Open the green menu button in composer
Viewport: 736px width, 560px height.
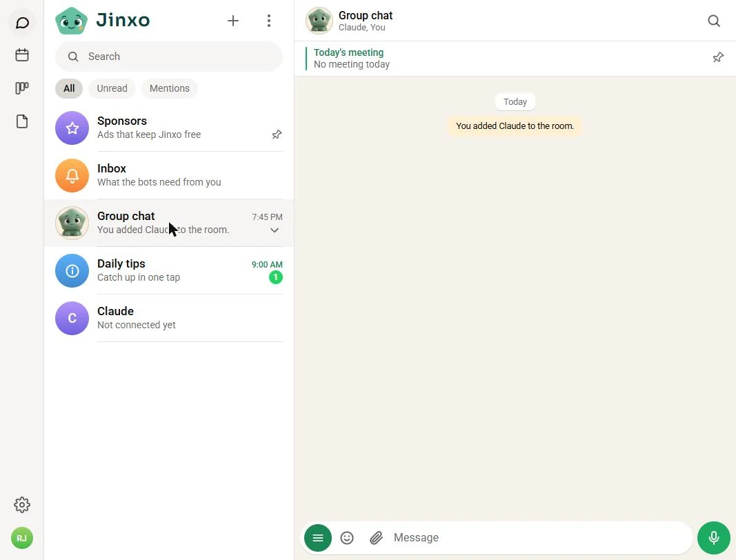[x=318, y=538]
